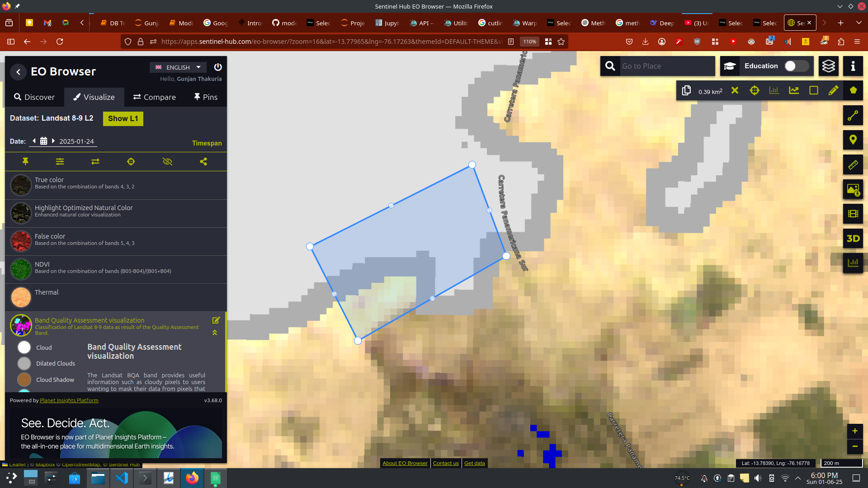Open the pentagon area of interest tool
Screen dimensions: 868x488
click(x=853, y=90)
